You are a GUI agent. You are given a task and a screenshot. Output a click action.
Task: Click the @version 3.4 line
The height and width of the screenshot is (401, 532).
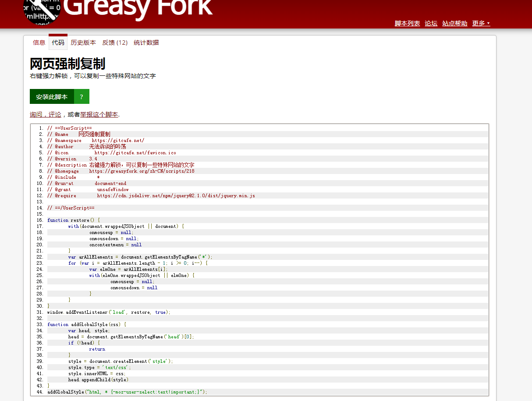click(72, 159)
